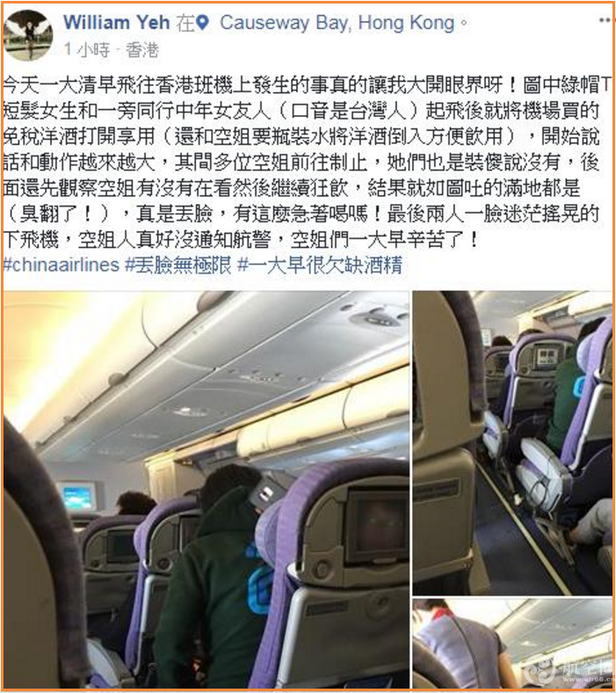Image resolution: width=616 pixels, height=693 pixels.
Task: Open the #一大早很欠缺酒精 hashtag
Action: click(x=320, y=266)
